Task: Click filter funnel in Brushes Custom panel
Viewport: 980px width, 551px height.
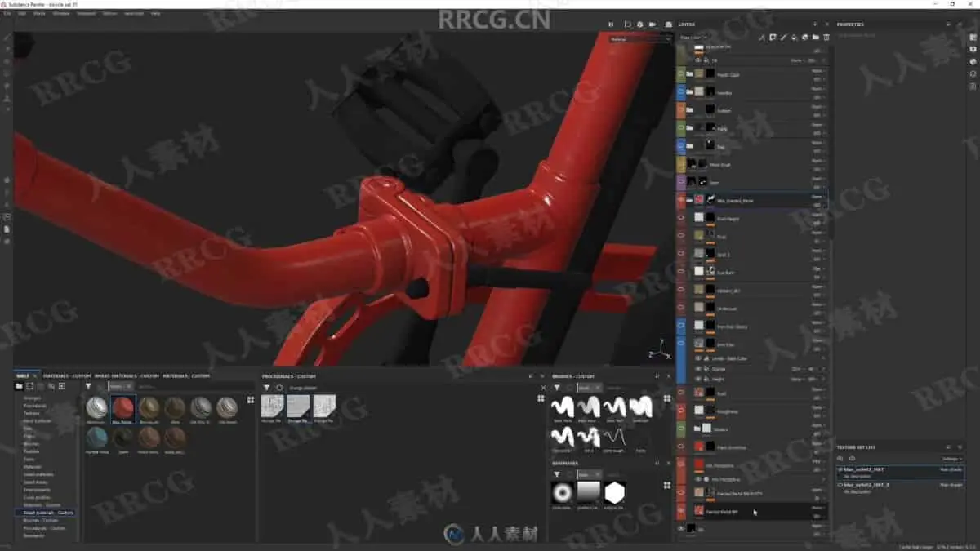Action: 557,387
